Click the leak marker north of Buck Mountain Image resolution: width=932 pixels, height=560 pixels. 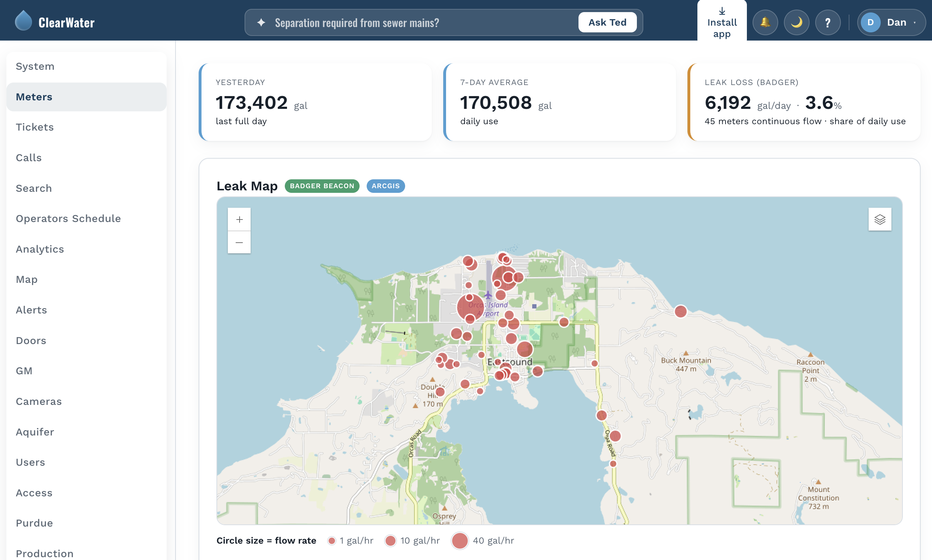tap(681, 311)
